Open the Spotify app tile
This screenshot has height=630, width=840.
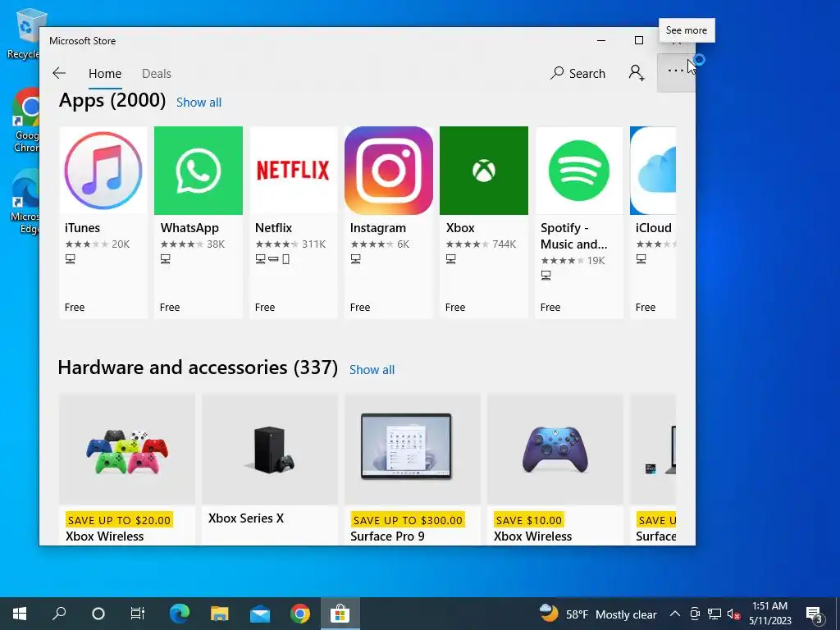point(579,222)
